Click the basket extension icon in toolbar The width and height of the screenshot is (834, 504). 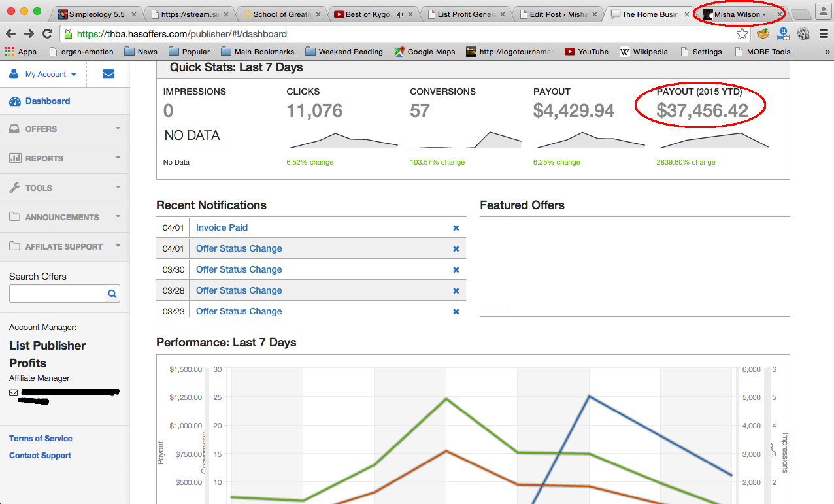763,34
